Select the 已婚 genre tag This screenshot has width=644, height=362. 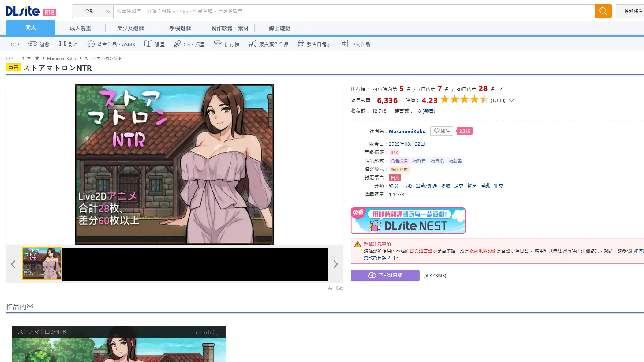[407, 186]
